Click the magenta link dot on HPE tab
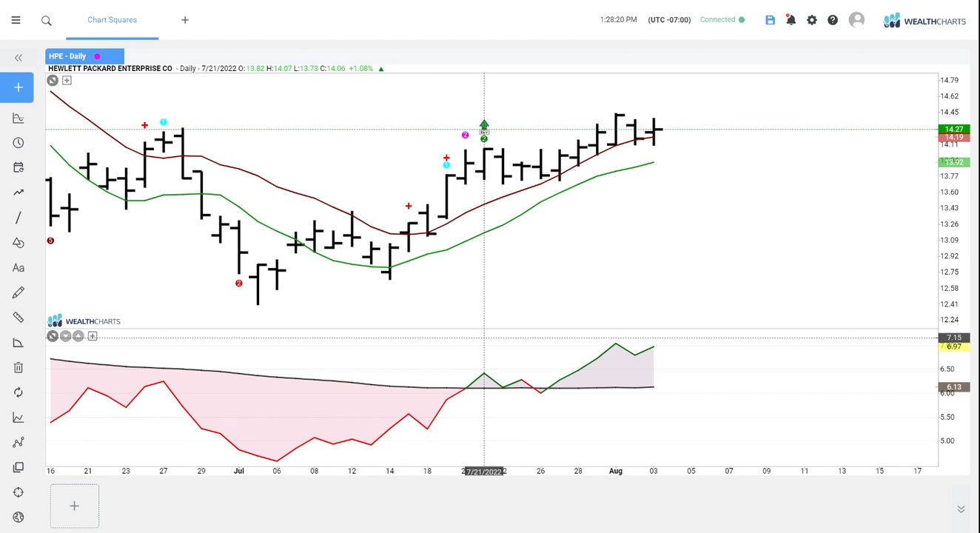 pos(97,56)
